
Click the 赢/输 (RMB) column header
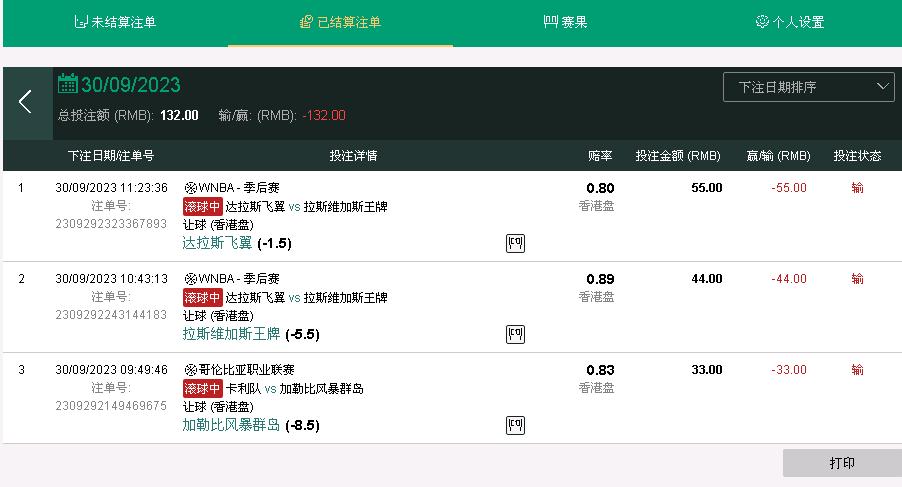click(x=778, y=156)
